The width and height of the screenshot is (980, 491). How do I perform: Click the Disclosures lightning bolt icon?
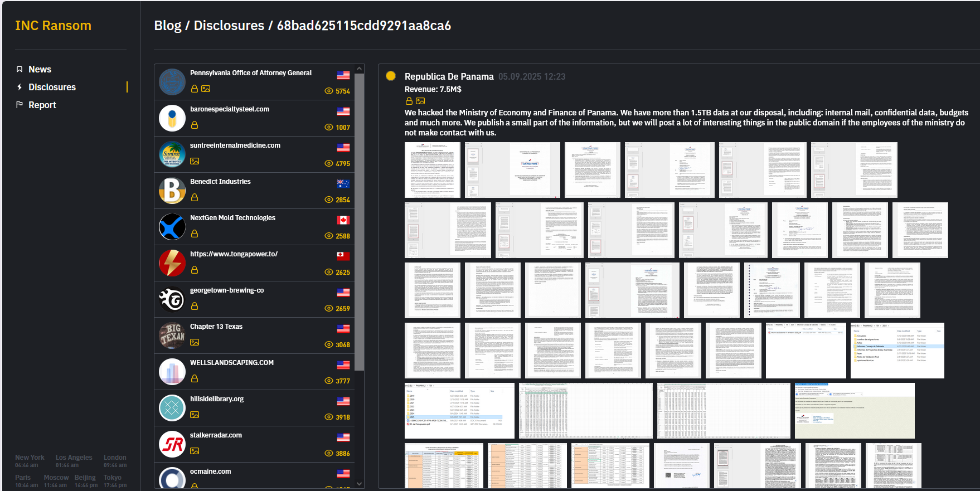click(x=20, y=87)
